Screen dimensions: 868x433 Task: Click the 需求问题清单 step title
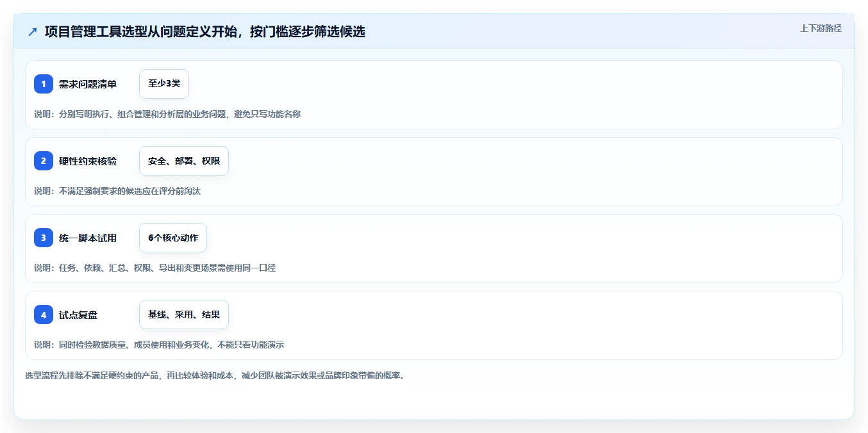(88, 84)
